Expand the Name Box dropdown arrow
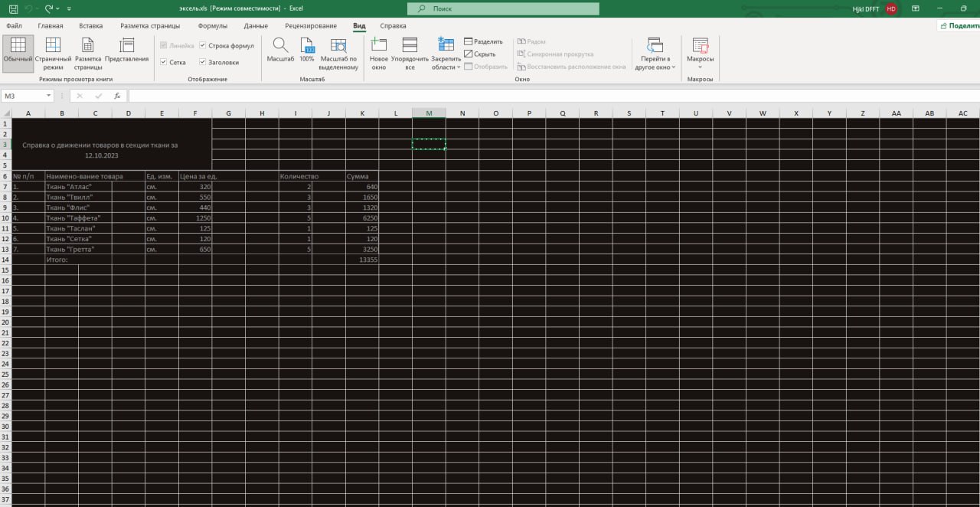Screen dimensions: 980x507 pos(49,96)
